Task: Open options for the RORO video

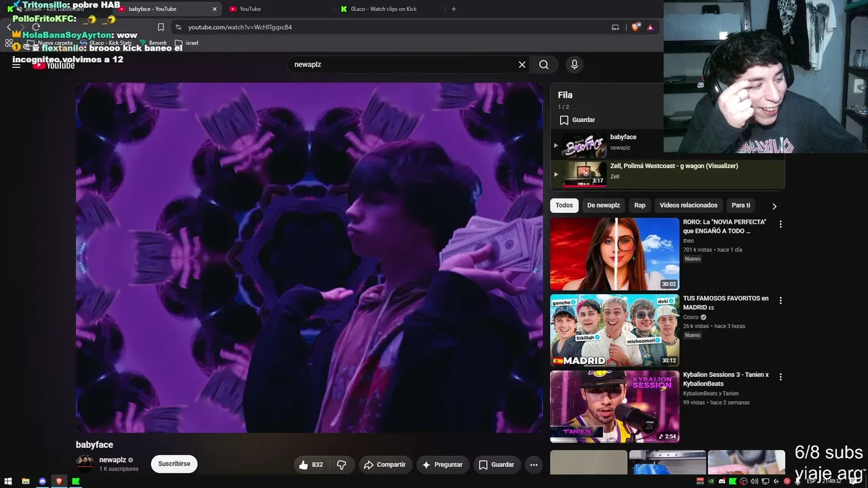Action: [781, 224]
